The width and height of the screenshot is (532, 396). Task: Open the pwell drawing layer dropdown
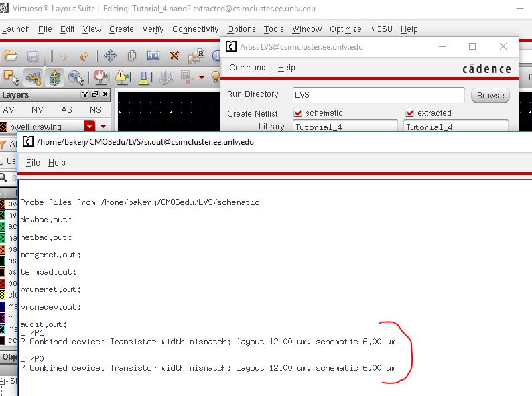point(90,127)
